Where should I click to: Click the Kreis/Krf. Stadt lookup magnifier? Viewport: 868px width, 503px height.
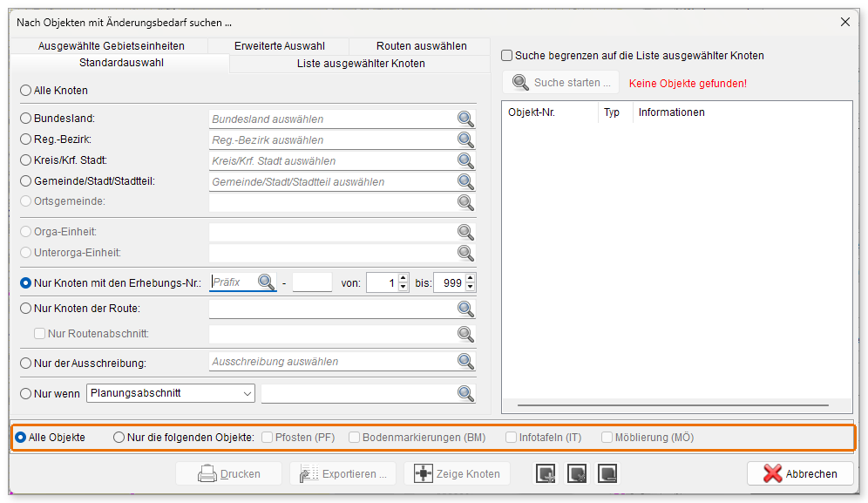pyautogui.click(x=465, y=160)
